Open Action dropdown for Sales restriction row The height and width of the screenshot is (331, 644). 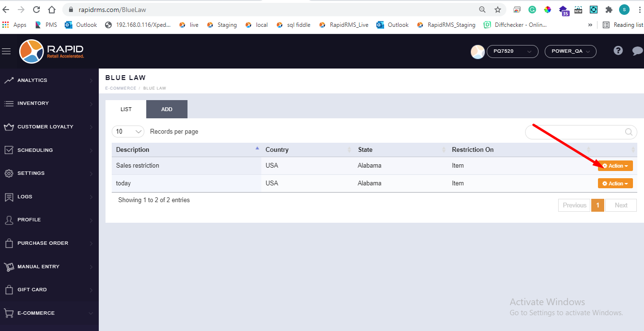click(615, 166)
